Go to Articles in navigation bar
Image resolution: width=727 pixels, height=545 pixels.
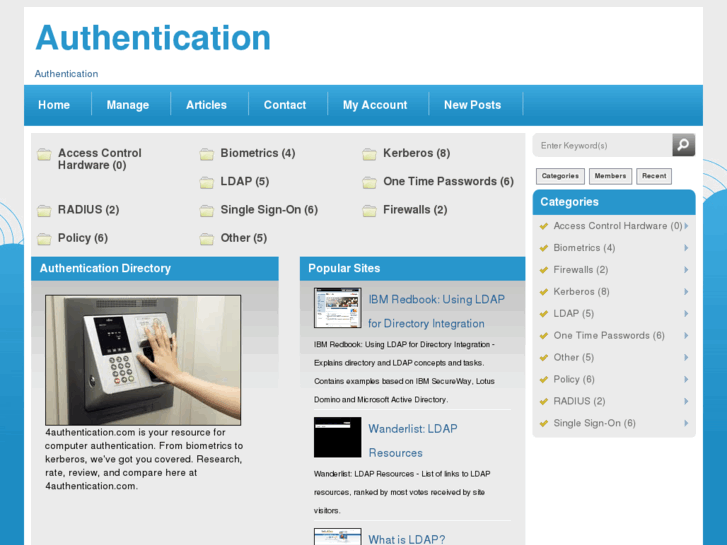pos(206,105)
